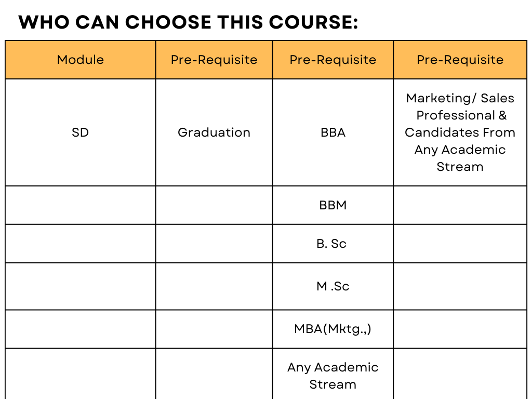
Task: Click the MBA(Mktg.,) cell
Action: pyautogui.click(x=333, y=329)
